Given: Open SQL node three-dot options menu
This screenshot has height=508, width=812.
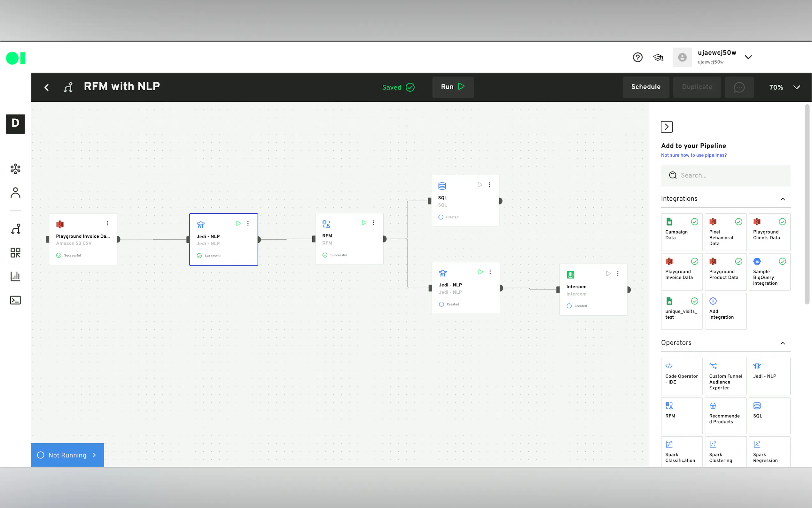Looking at the screenshot, I should pos(489,185).
